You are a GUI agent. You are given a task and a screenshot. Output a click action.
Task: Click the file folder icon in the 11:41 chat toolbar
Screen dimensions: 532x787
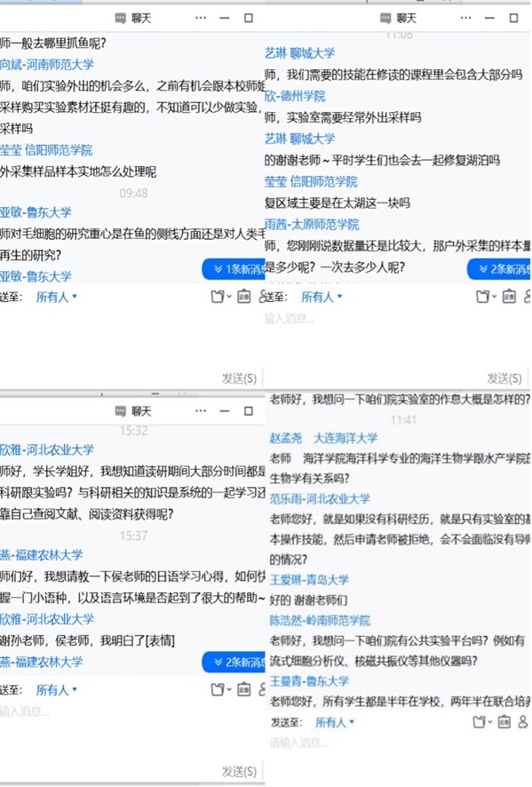pos(480,722)
